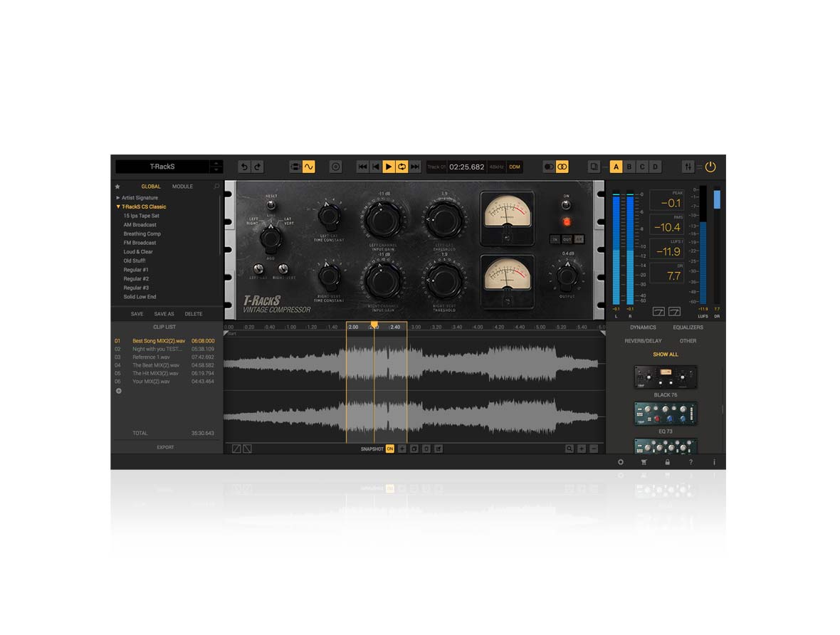Select the Loud & Clear preset

click(x=138, y=252)
